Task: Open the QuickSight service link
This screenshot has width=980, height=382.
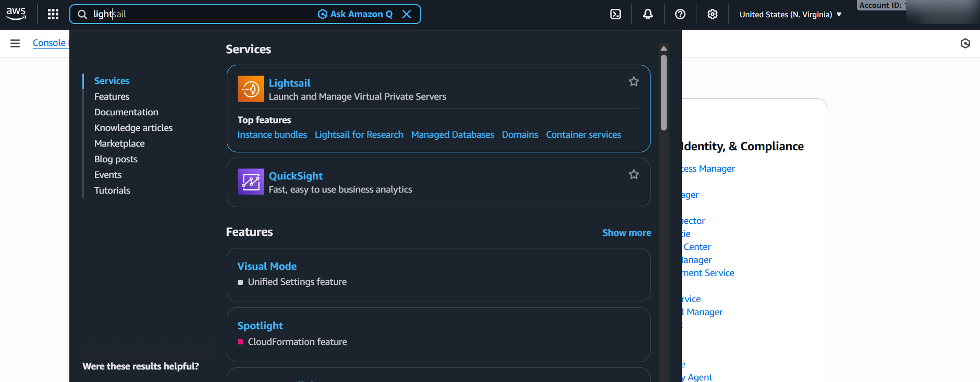Action: [x=296, y=176]
